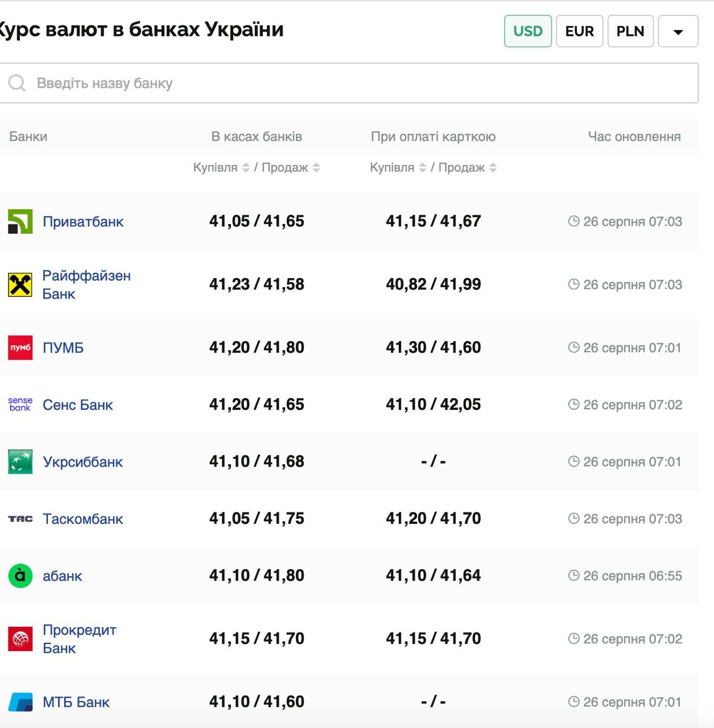Click the red Прокредит Банк logo
This screenshot has width=714, height=728.
click(x=20, y=639)
